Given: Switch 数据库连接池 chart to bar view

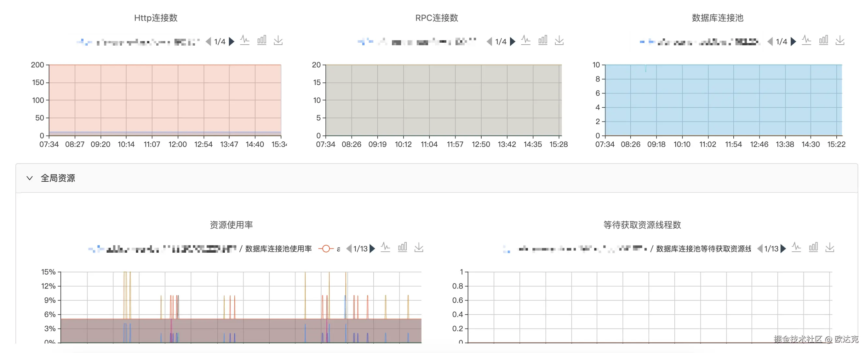Looking at the screenshot, I should (824, 40).
